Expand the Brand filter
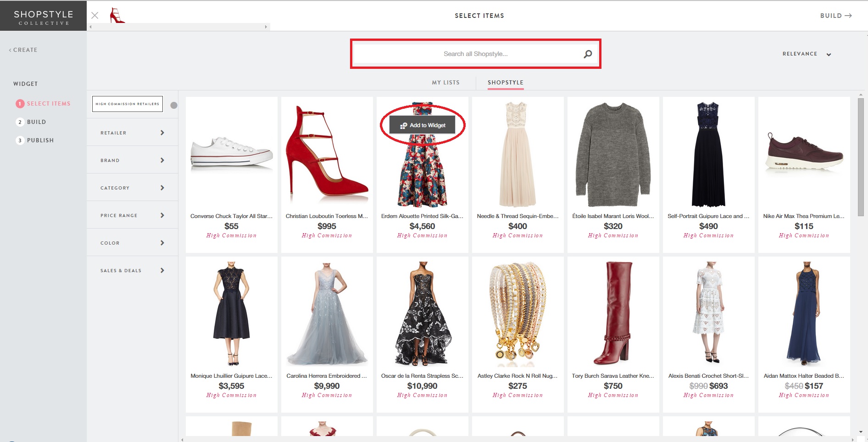This screenshot has height=442, width=868. [132, 160]
